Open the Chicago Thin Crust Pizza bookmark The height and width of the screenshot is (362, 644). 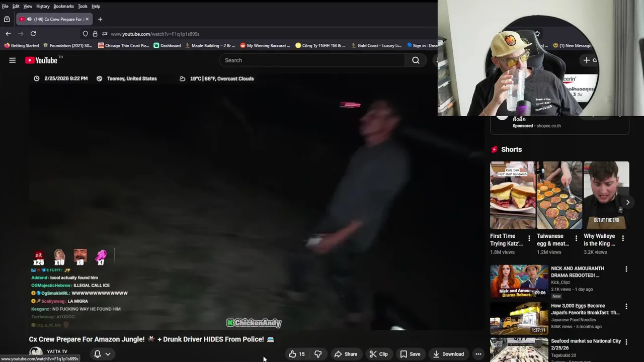(x=123, y=46)
